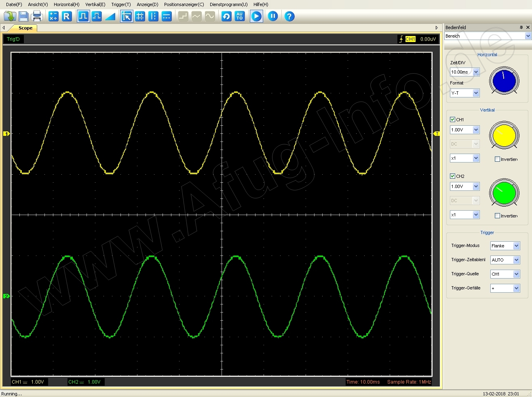Click the greyed sine interpolation icon
Viewport: 532px width, 397px height.
click(210, 16)
